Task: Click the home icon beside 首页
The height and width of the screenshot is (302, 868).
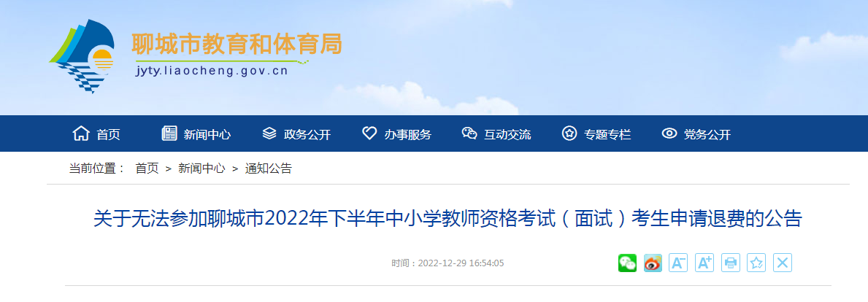Action: [x=81, y=133]
